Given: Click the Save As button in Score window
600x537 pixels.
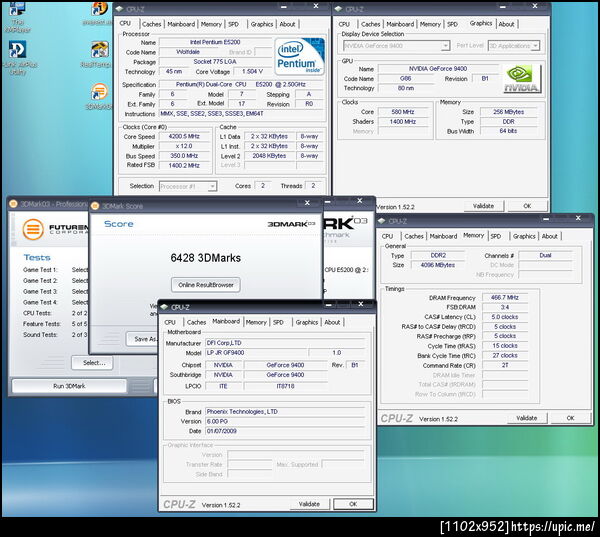Looking at the screenshot, I should [142, 339].
